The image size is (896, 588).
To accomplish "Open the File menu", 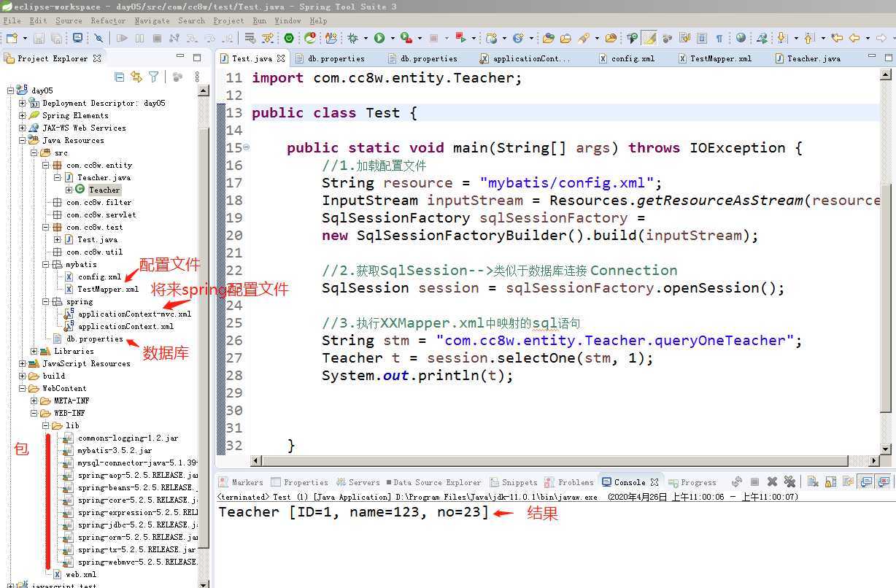I will coord(12,20).
